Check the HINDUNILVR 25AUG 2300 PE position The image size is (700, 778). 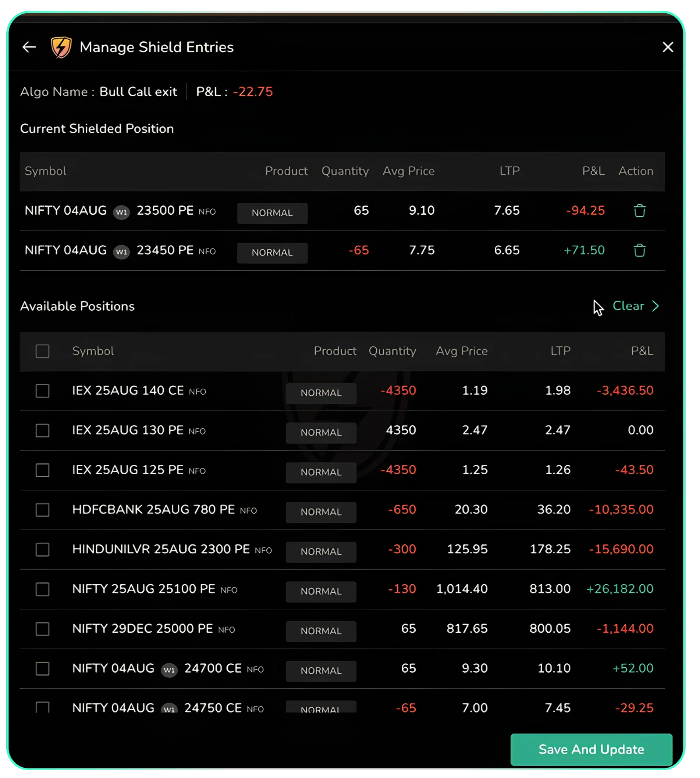(43, 550)
